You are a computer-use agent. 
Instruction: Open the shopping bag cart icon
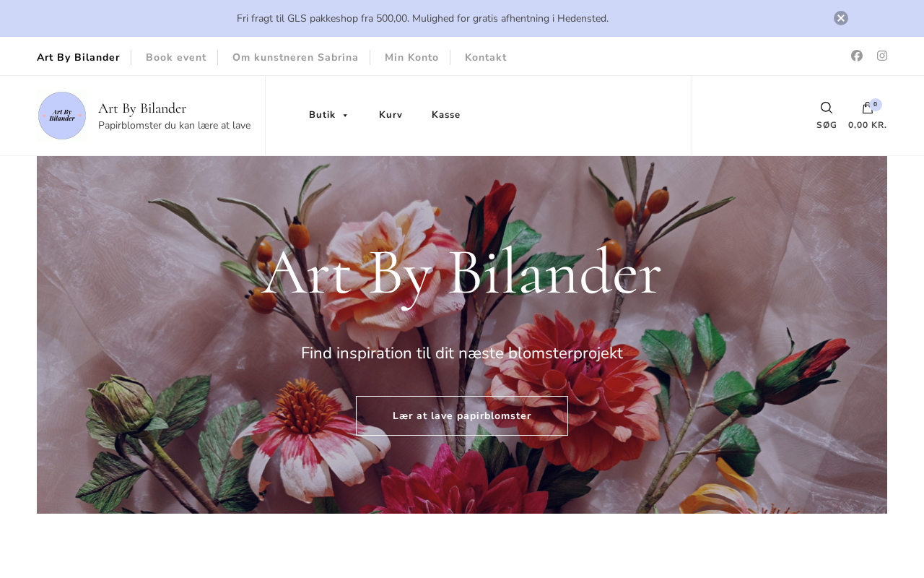tap(868, 108)
